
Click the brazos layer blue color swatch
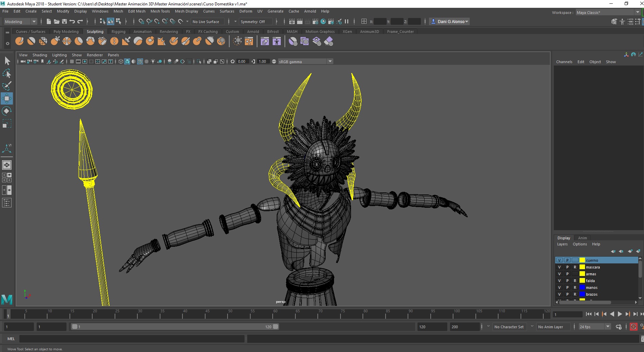point(582,294)
